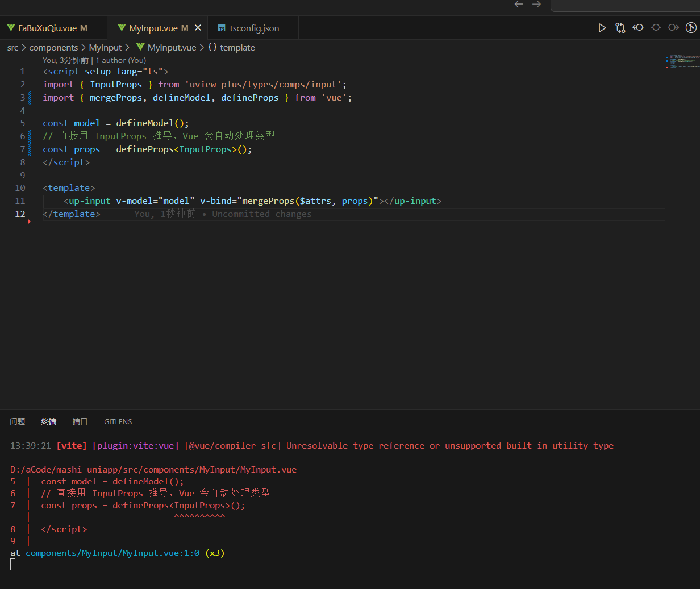Click line number 5 in the editor gutter
Image resolution: width=700 pixels, height=589 pixels.
[23, 123]
